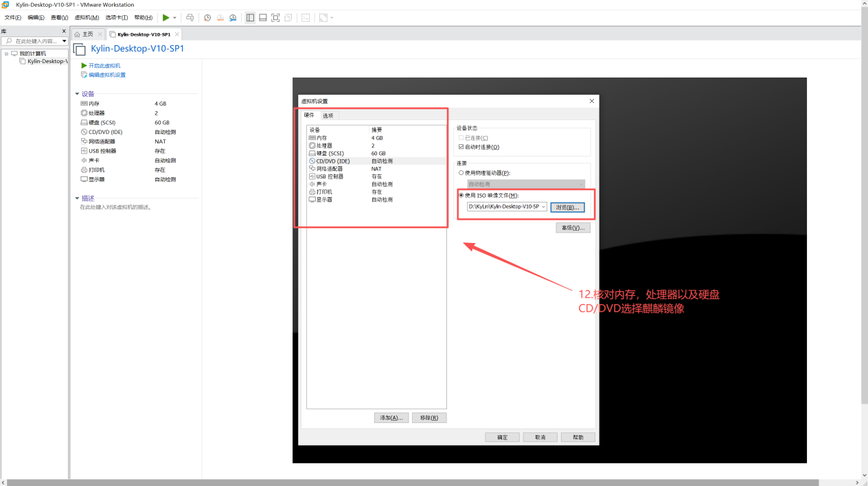868x486 pixels.
Task: Select 显示器 in settings dialog list
Action: pyautogui.click(x=376, y=199)
